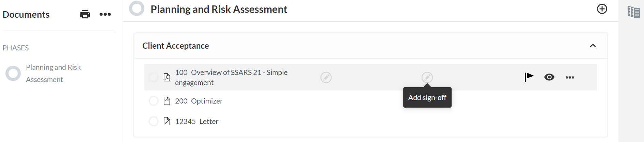Add sign-off using second pencil icon
Image resolution: width=644 pixels, height=142 pixels.
click(x=427, y=78)
